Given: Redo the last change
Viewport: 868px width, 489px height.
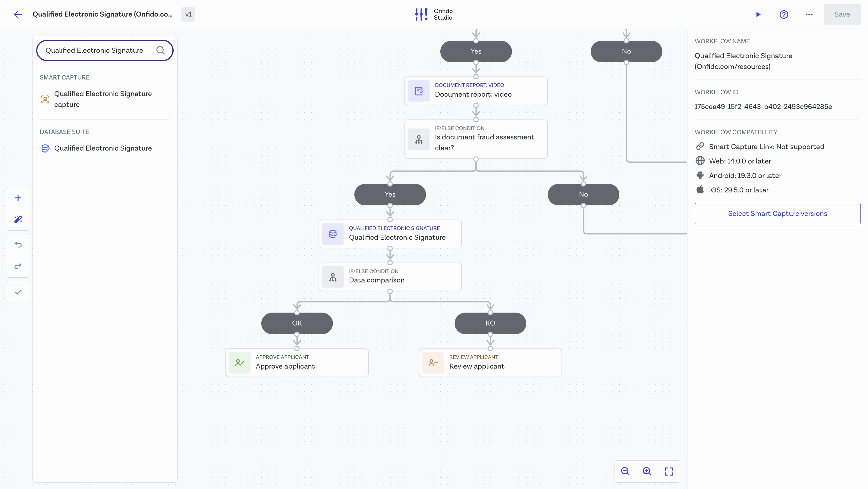Looking at the screenshot, I should click(x=18, y=266).
